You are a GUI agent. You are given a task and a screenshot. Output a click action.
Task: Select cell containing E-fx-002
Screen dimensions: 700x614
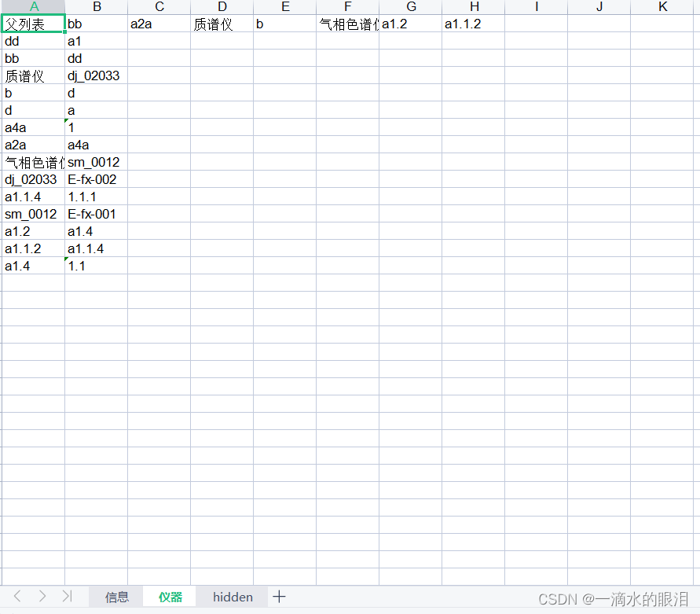pyautogui.click(x=96, y=180)
